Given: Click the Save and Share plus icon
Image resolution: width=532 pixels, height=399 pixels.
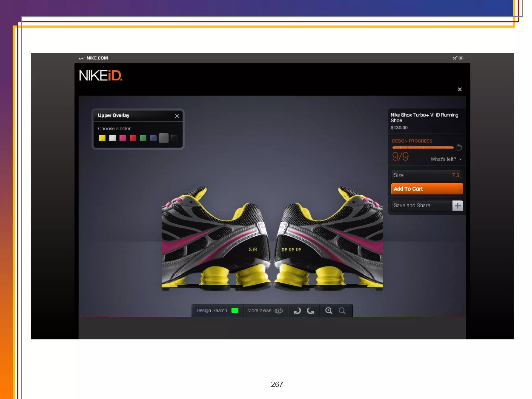Looking at the screenshot, I should pos(457,206).
